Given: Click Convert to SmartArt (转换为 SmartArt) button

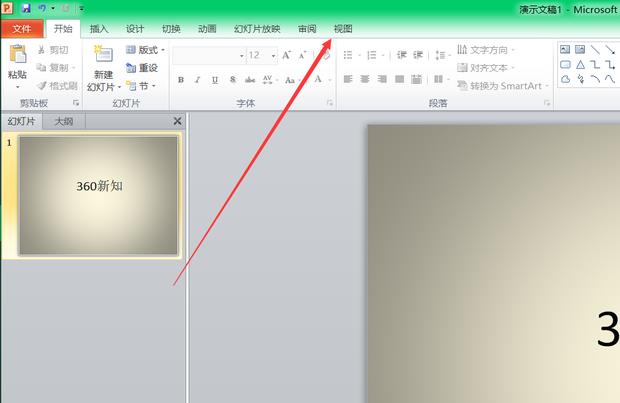Looking at the screenshot, I should pyautogui.click(x=504, y=85).
